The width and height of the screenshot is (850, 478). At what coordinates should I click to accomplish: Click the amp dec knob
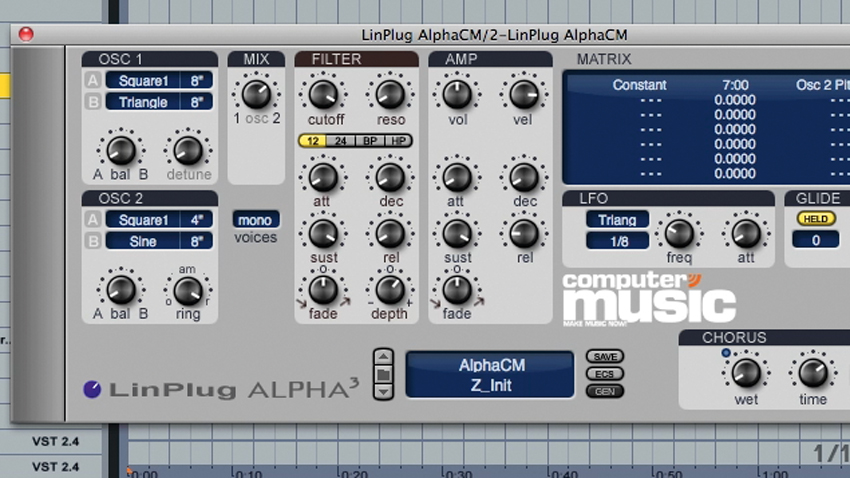[524, 177]
